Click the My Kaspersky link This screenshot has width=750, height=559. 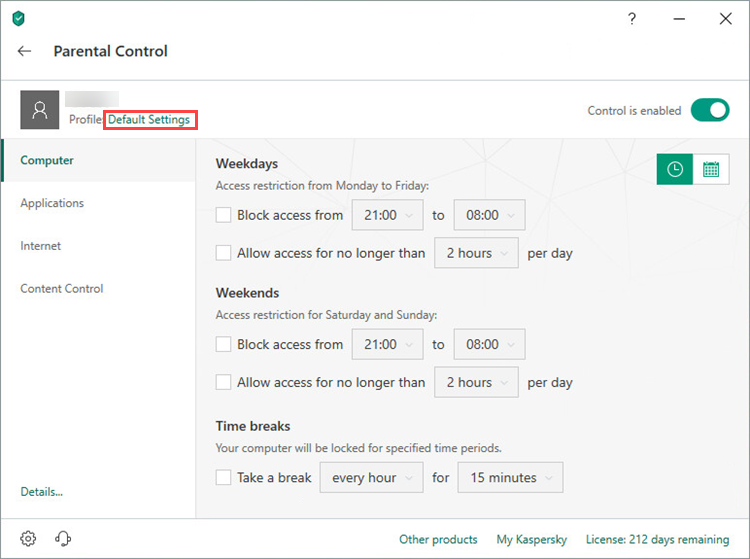(531, 539)
